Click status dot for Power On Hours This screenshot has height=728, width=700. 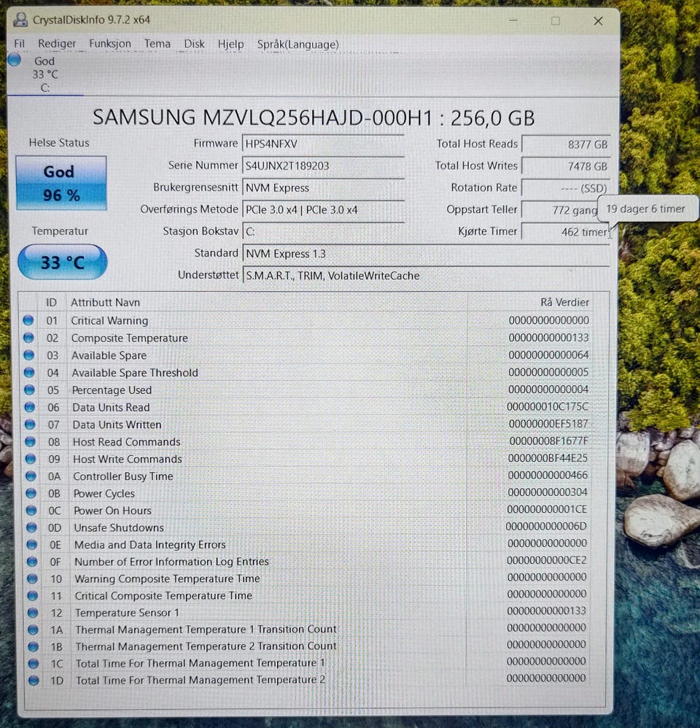(31, 510)
